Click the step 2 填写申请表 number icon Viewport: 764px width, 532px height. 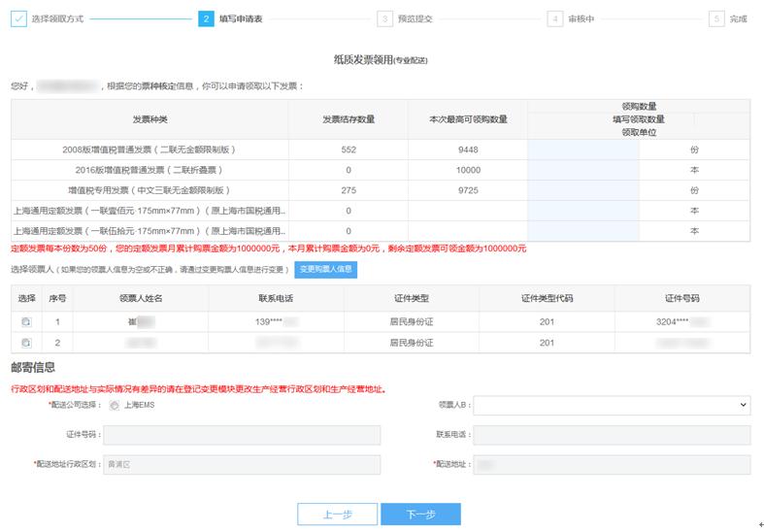206,18
